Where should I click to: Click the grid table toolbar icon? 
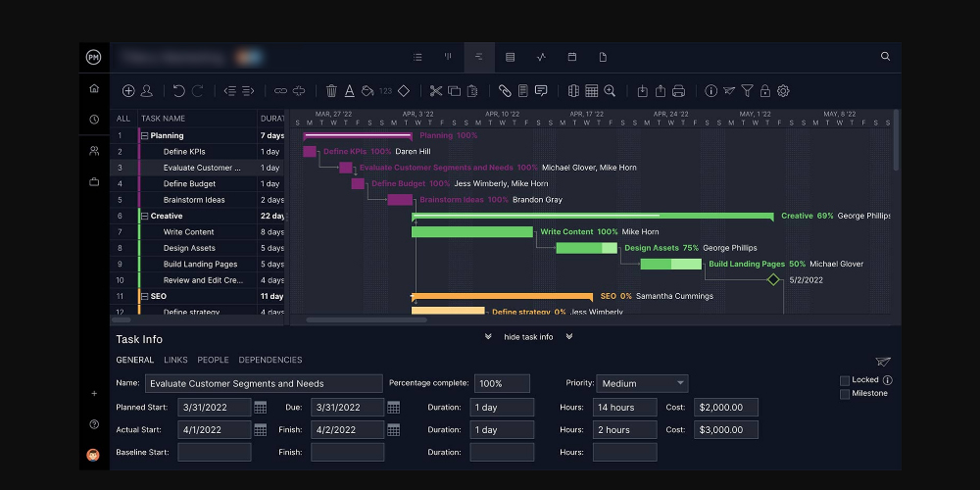point(592,91)
